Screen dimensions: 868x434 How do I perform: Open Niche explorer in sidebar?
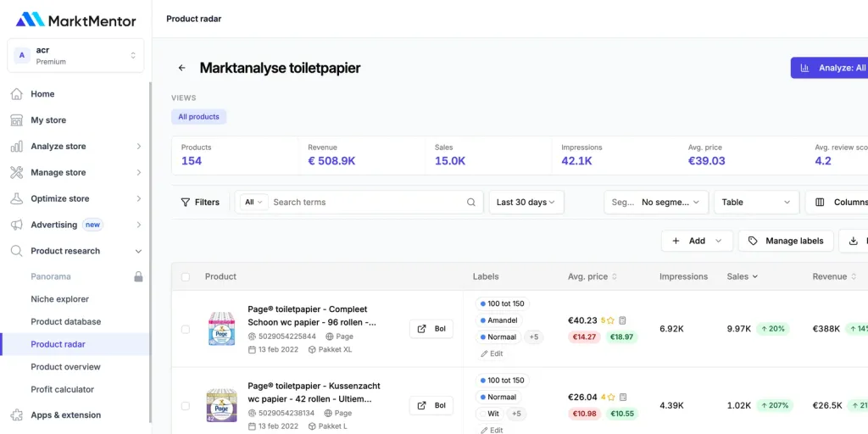click(60, 299)
